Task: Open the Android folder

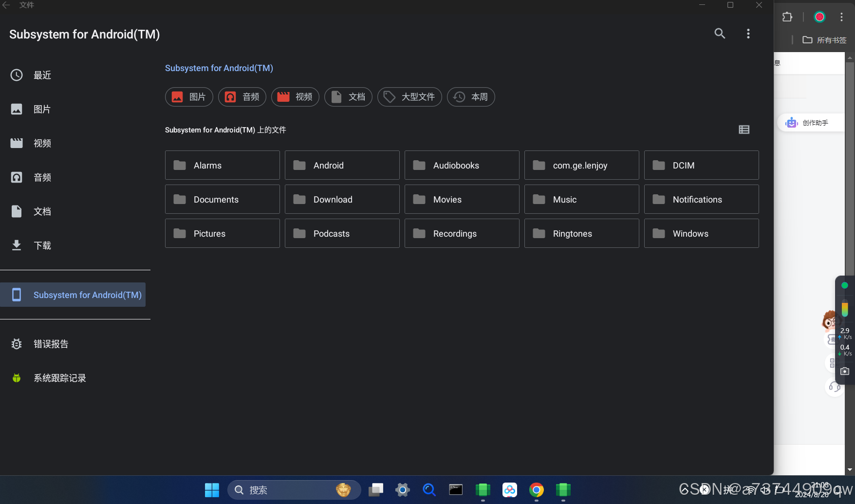Action: click(x=342, y=165)
